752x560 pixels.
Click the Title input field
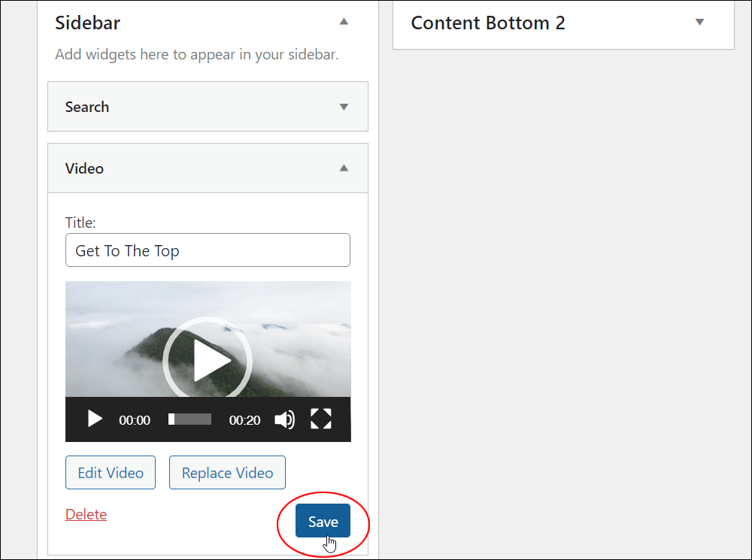click(x=208, y=250)
